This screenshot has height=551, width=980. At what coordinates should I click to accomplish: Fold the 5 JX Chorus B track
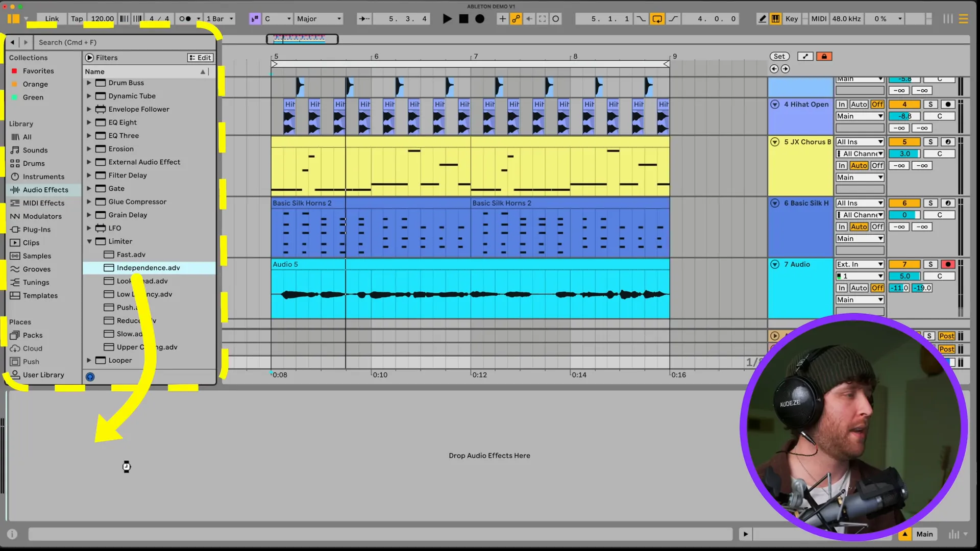point(775,142)
